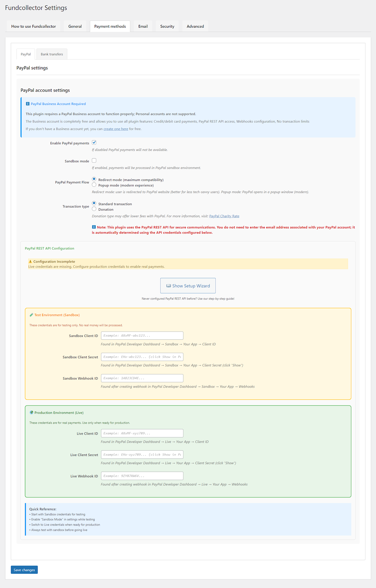This screenshot has width=376, height=588.
Task: Focus the Live Webhook ID field
Action: 142,476
